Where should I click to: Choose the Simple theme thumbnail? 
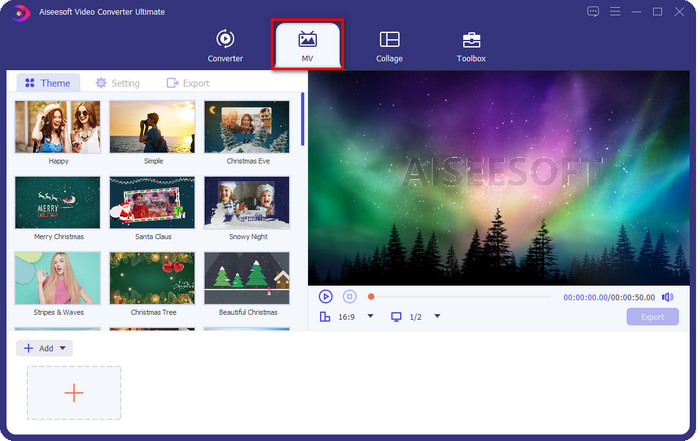point(152,127)
